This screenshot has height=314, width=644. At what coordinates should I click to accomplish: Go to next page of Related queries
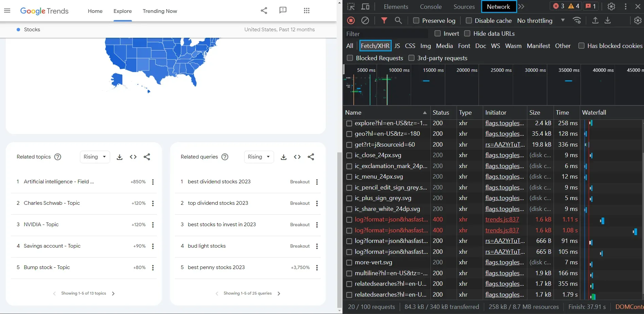coord(279,293)
